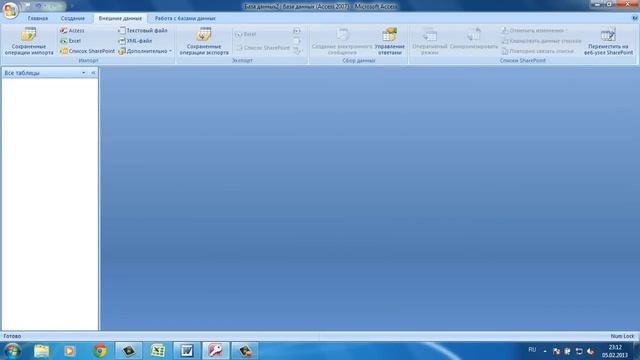
Task: Open Access help via question icon
Action: (635, 18)
